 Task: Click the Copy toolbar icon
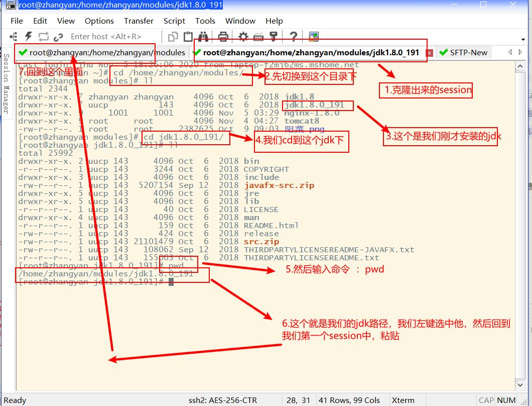173,36
